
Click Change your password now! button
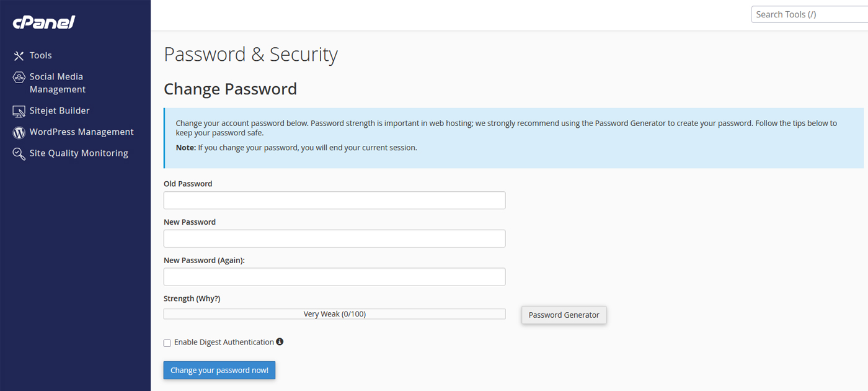219,371
